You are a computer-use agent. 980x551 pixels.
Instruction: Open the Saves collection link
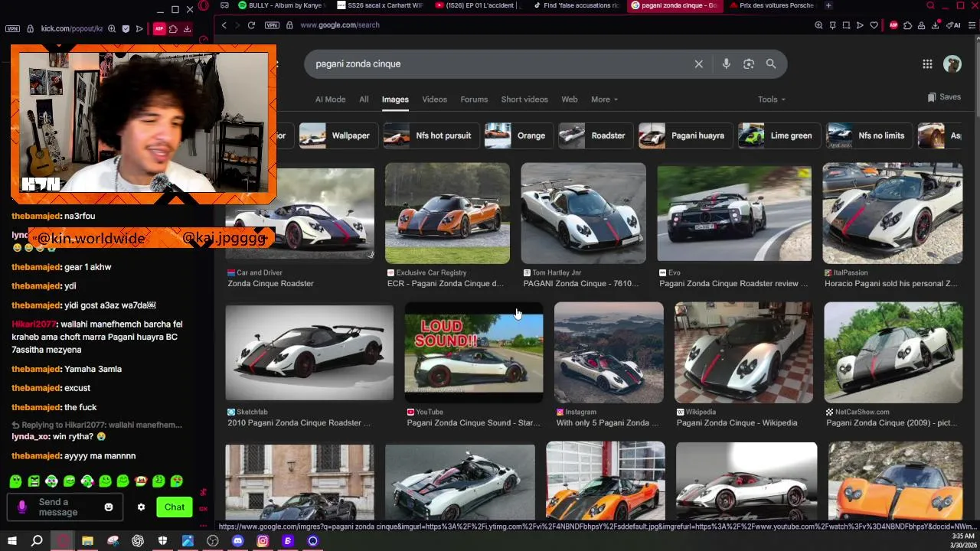pos(944,97)
